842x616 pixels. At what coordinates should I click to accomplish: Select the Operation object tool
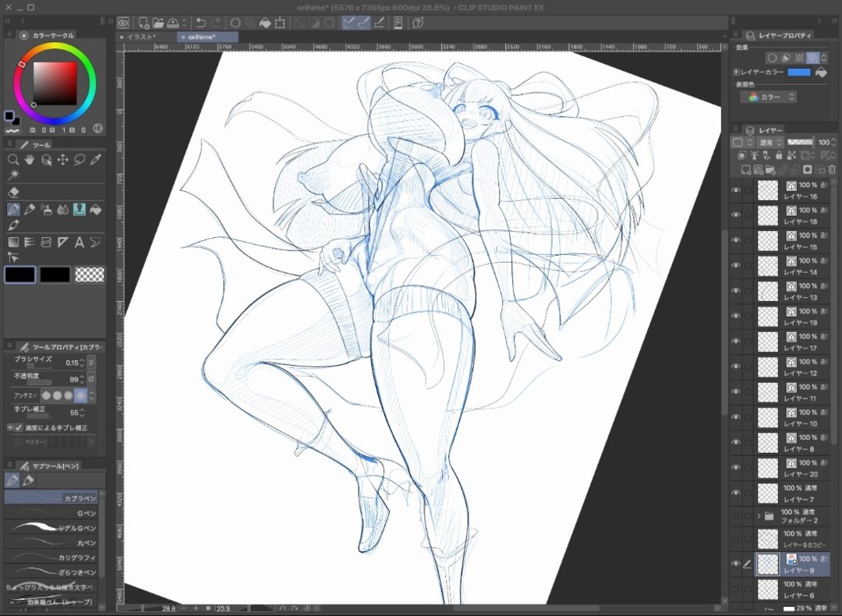click(x=46, y=160)
